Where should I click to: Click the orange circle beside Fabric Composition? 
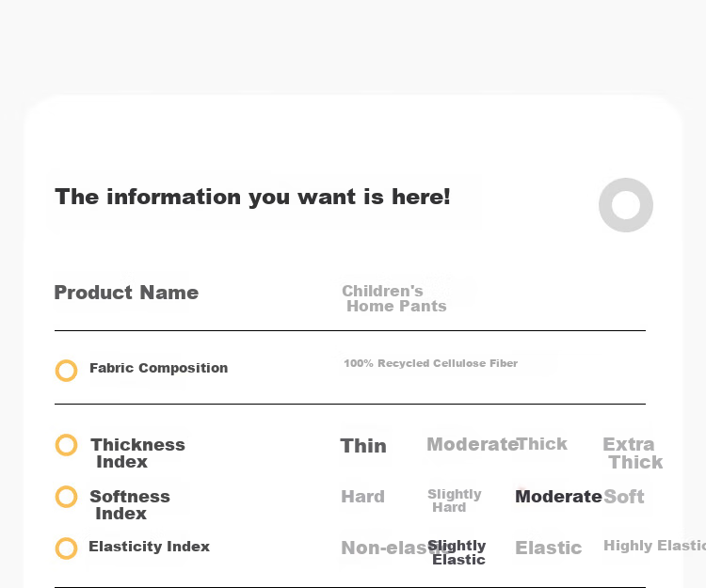66,371
